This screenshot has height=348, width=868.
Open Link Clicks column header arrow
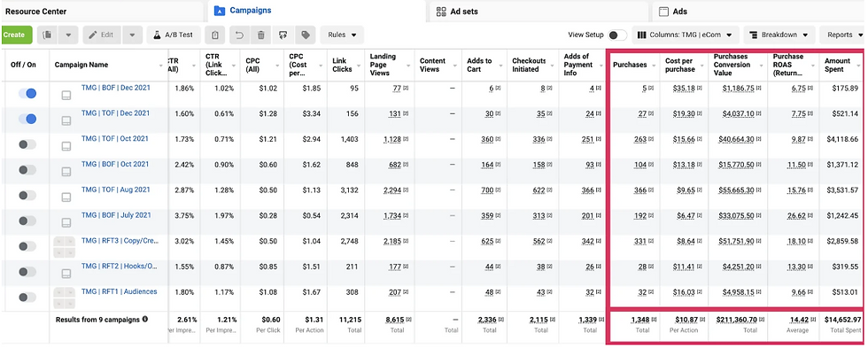click(x=358, y=66)
